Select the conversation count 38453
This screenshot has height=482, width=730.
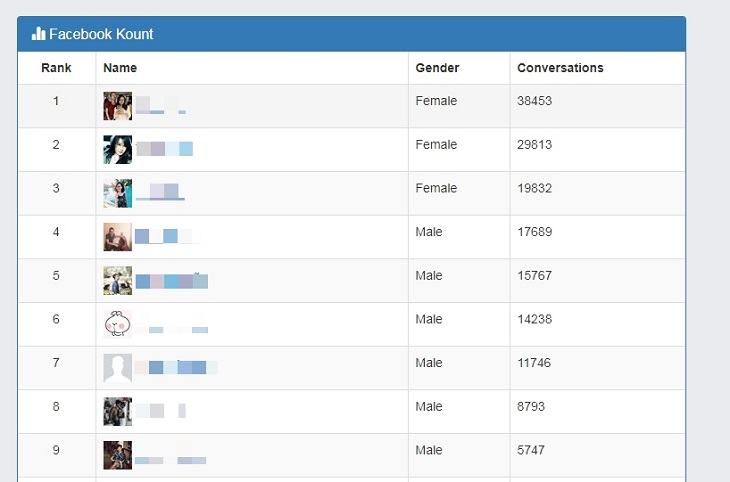coord(534,101)
